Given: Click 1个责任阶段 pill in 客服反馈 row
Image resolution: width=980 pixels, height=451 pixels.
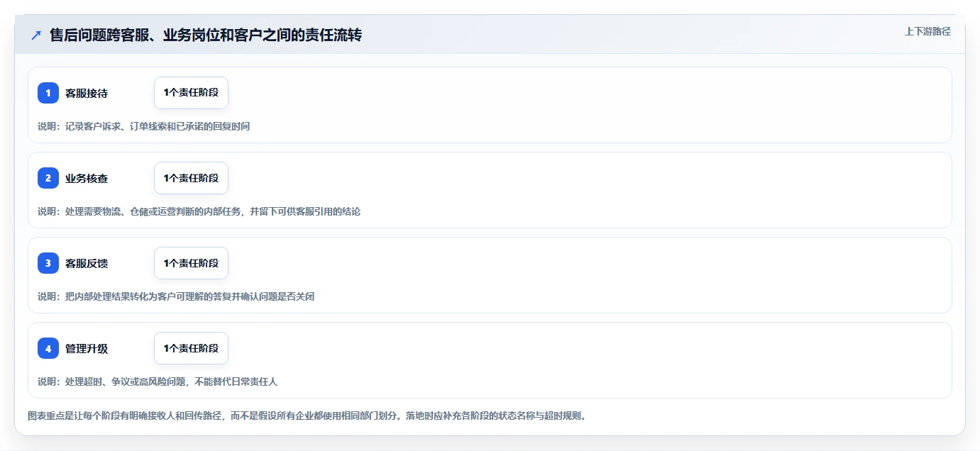Looking at the screenshot, I should point(191,263).
